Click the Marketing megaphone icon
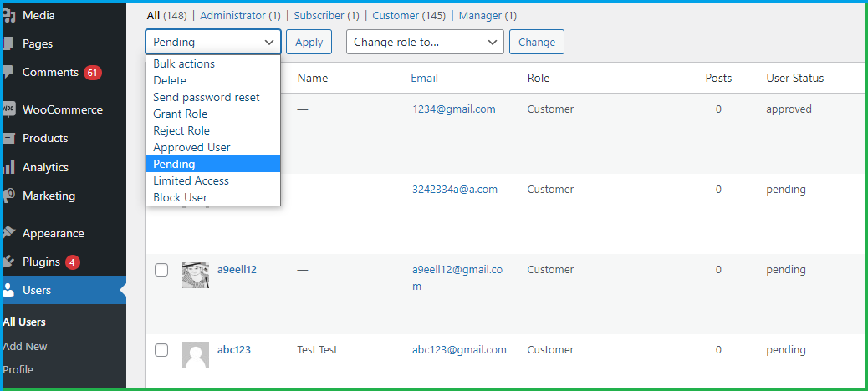 point(8,195)
